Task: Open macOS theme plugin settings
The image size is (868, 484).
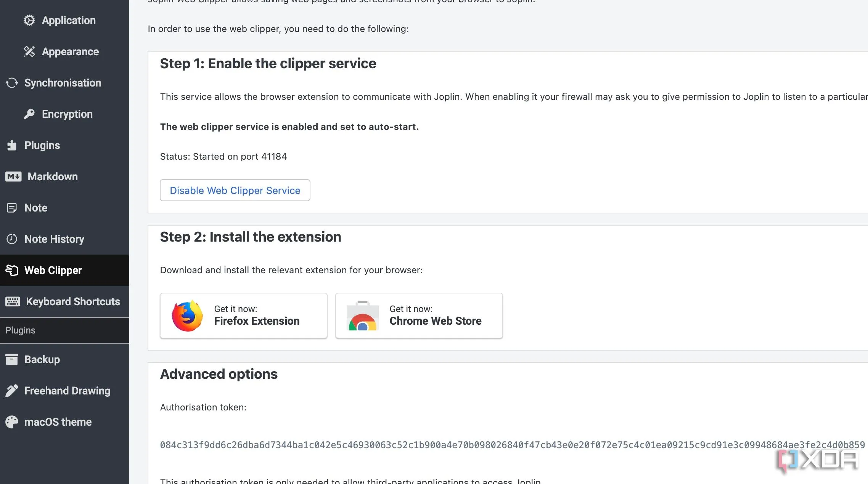Action: [x=64, y=422]
